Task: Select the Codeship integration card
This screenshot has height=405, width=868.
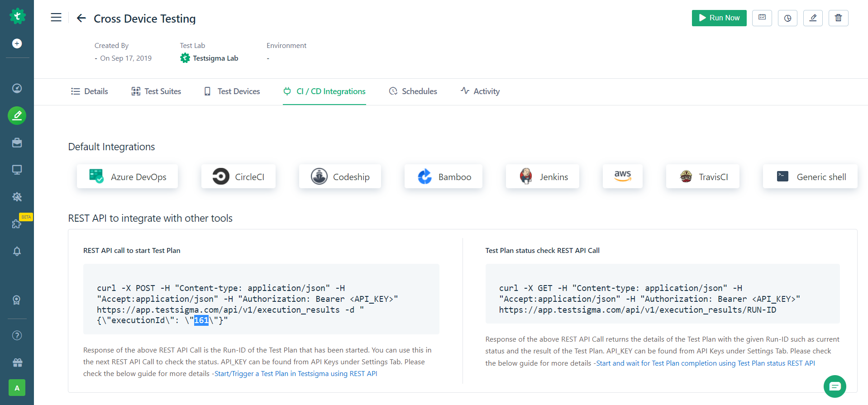Action: click(x=340, y=176)
